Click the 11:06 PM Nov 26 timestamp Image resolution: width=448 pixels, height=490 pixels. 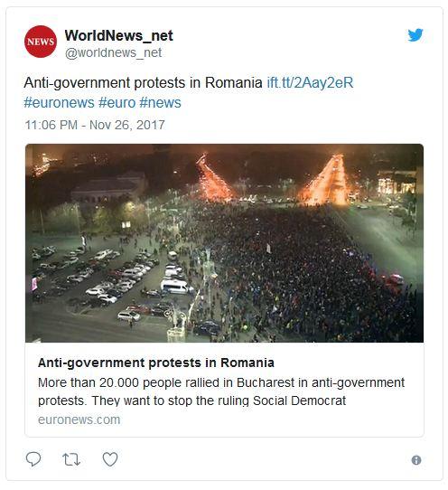click(x=95, y=125)
